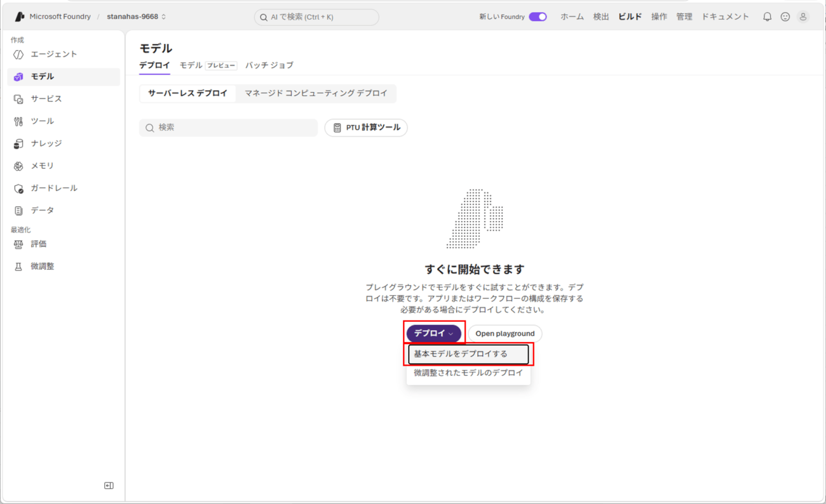Open the PTU 計算ツール button
Image resolution: width=826 pixels, height=504 pixels.
point(366,128)
